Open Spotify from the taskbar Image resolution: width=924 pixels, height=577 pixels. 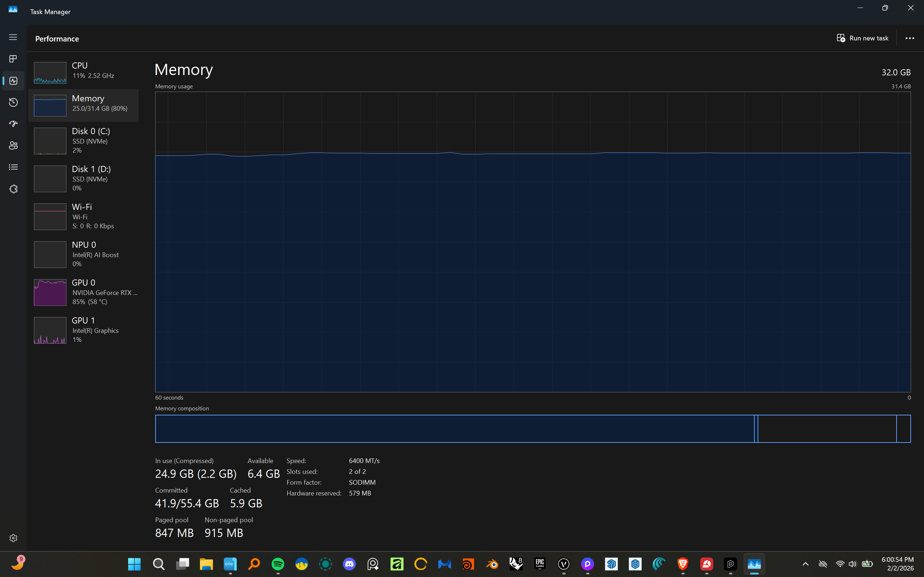point(278,564)
